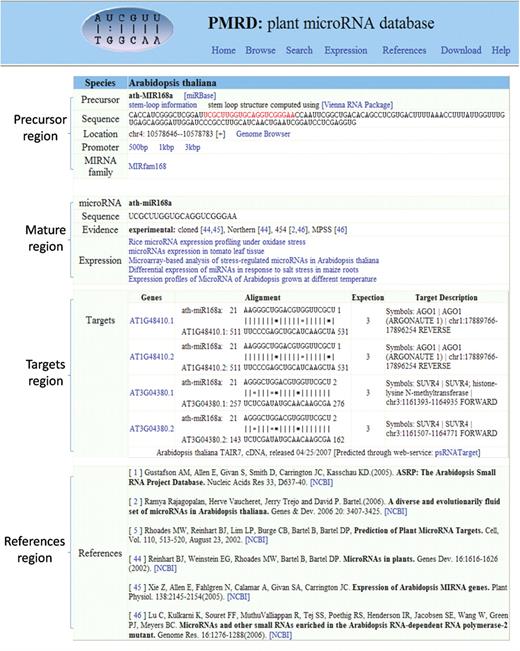The height and width of the screenshot is (651, 520).
Task: Open the Download menu item
Action: 461,50
